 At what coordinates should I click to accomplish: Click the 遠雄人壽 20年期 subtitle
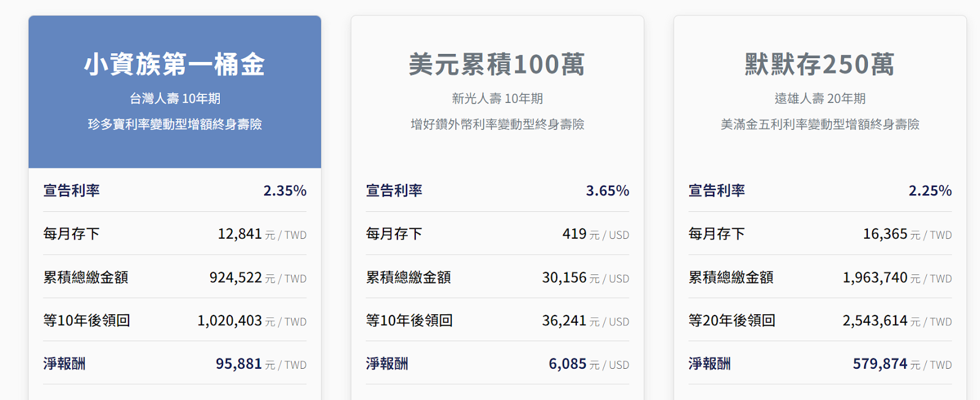(820, 97)
